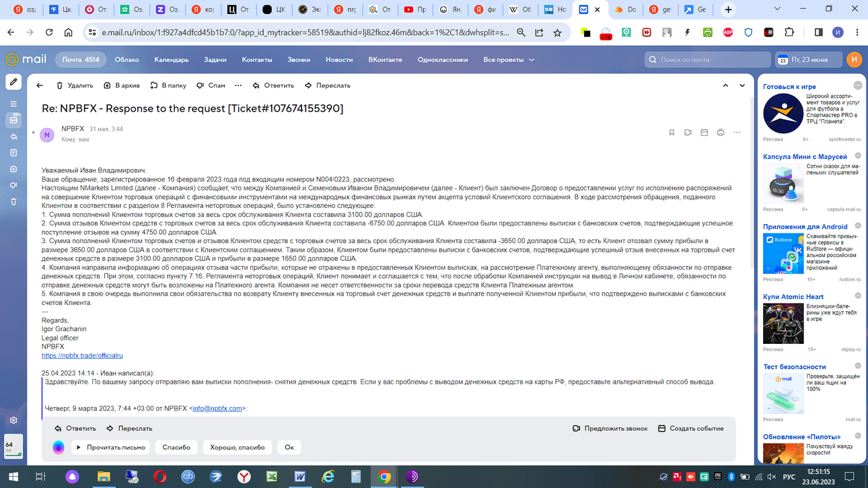This screenshot has width=868, height=488.
Task: Click Предложить звонок button
Action: (610, 428)
